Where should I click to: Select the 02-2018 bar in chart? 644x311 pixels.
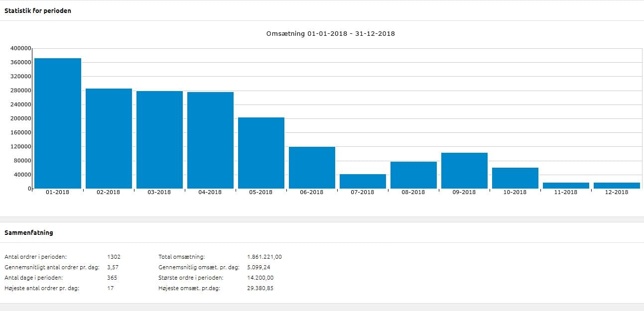tap(109, 138)
